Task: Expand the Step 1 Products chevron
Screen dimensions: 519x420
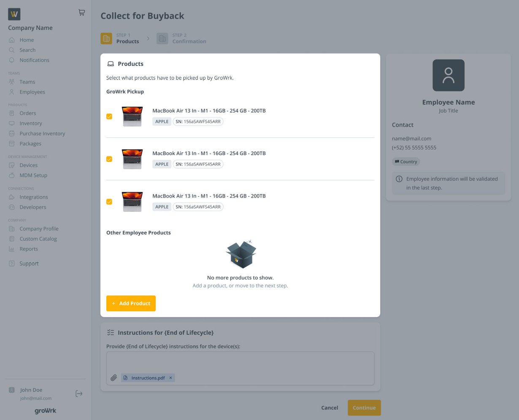Action: click(148, 38)
